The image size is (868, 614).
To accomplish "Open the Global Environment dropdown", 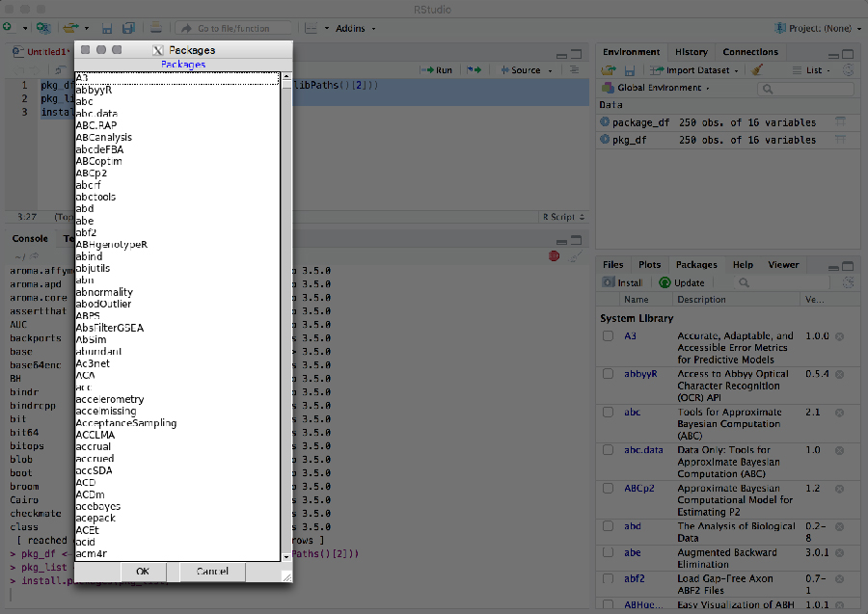I will [x=657, y=88].
